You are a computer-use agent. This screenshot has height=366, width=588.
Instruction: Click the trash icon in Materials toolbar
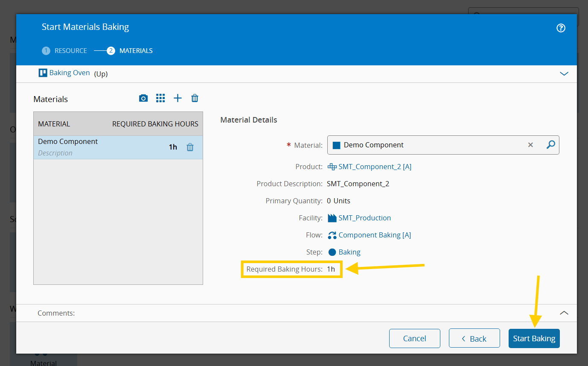[195, 99]
